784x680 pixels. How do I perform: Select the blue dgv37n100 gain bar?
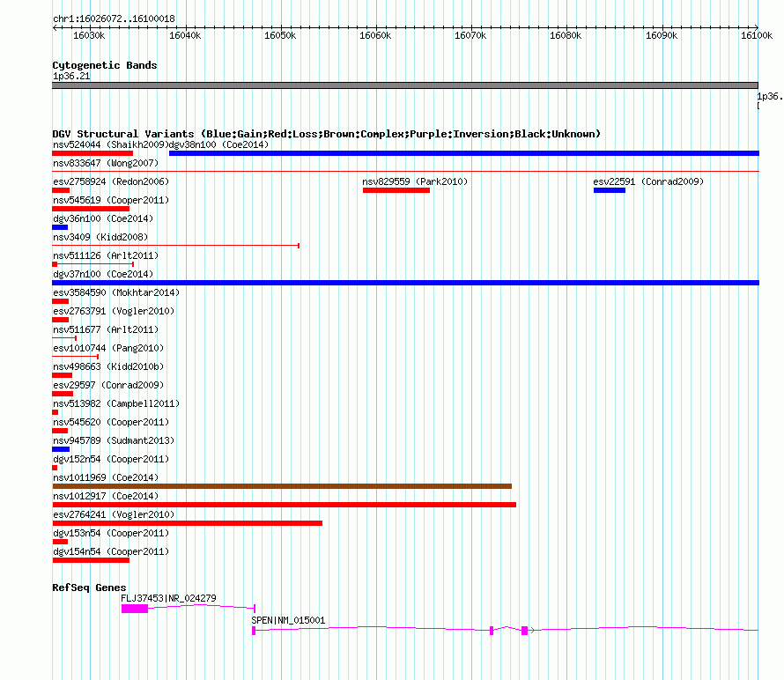coord(405,283)
